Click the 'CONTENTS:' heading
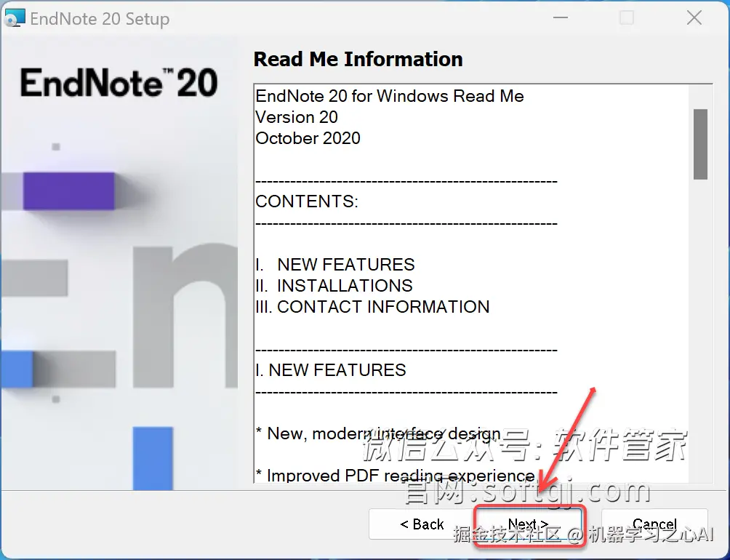This screenshot has width=730, height=560. pyautogui.click(x=307, y=201)
